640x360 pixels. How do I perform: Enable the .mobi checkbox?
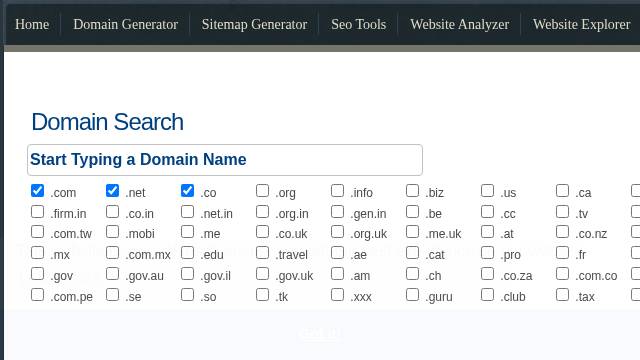[x=112, y=232]
